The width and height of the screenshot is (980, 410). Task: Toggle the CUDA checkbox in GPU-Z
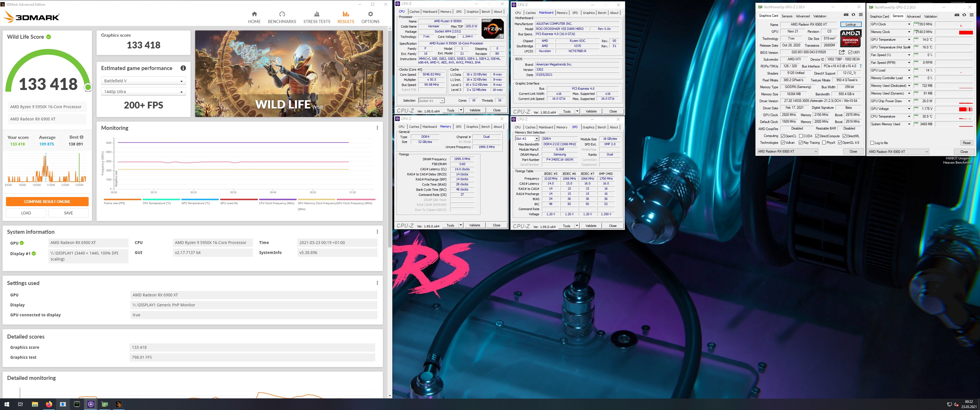[x=801, y=136]
